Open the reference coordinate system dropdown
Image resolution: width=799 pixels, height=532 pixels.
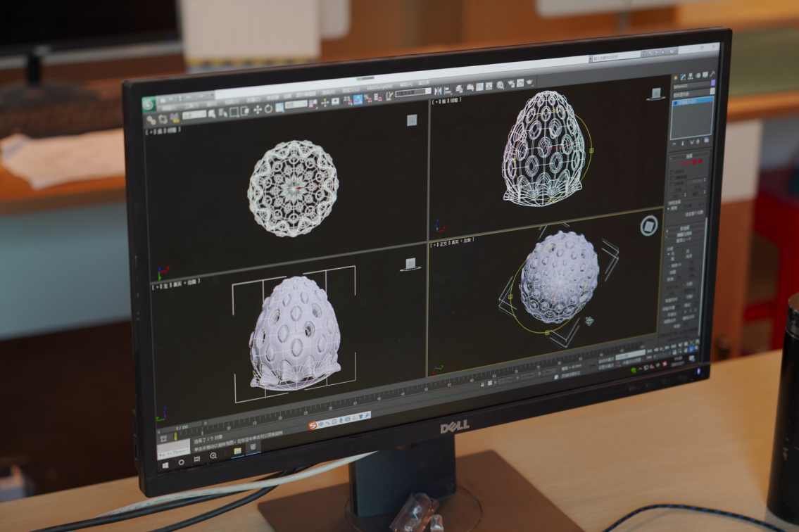click(x=296, y=104)
